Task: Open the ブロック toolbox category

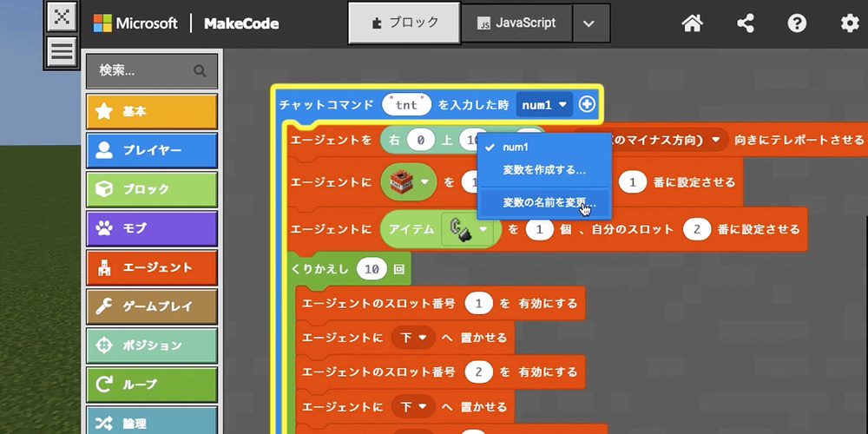Action: pyautogui.click(x=151, y=189)
